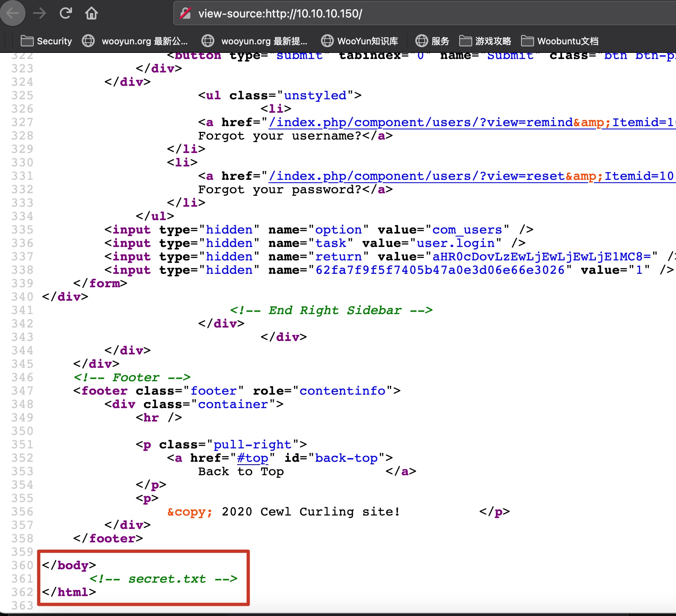Open the WooYun知识库 bookmark
Image resolution: width=676 pixels, height=616 pixels.
tap(360, 41)
